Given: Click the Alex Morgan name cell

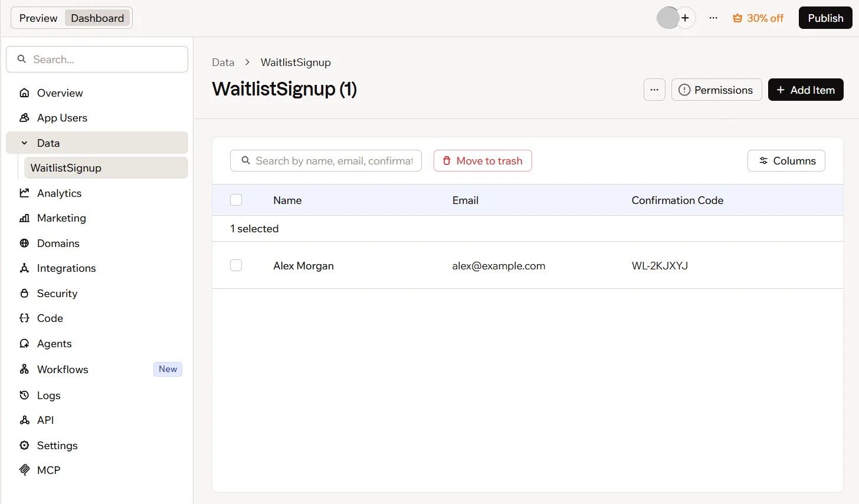Looking at the screenshot, I should pyautogui.click(x=303, y=266).
